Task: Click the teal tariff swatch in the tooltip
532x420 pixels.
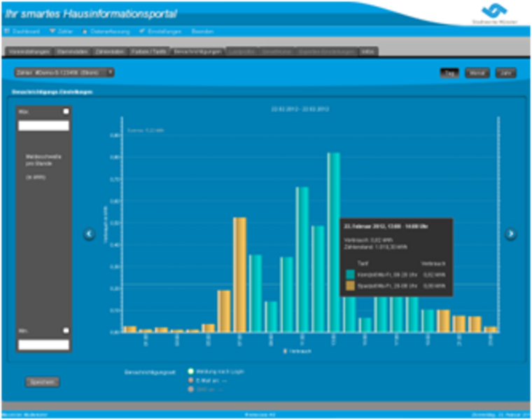Action: click(x=350, y=274)
